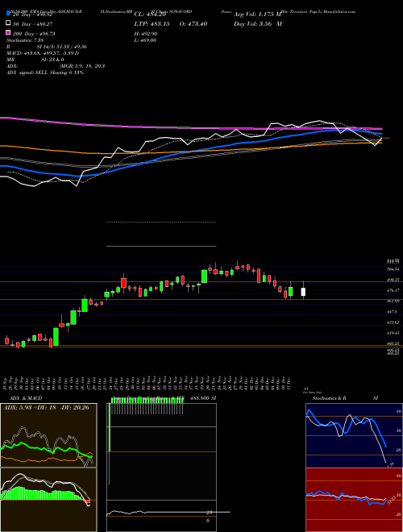The width and height of the screenshot is (403, 532).
Task: Click 'ADX signal: SELL Slowing @ 13%' text
Action: pos(45,73)
